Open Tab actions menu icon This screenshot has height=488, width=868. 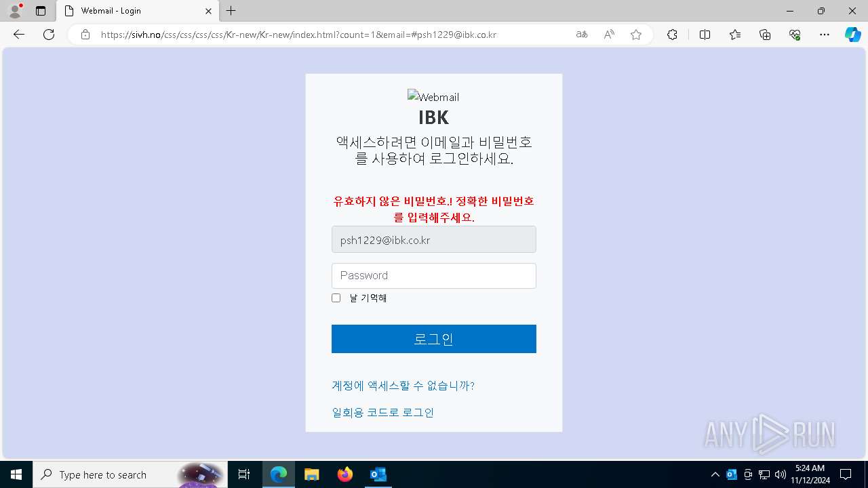pyautogui.click(x=41, y=11)
